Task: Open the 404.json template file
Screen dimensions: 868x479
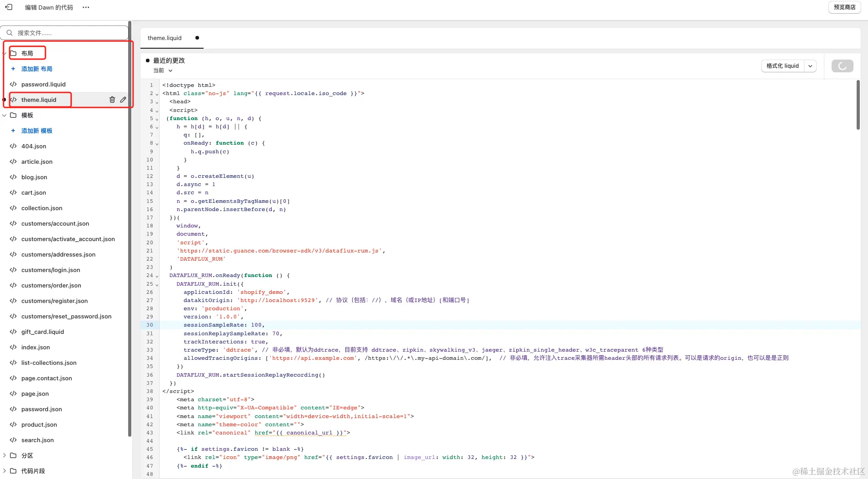Action: [x=34, y=146]
